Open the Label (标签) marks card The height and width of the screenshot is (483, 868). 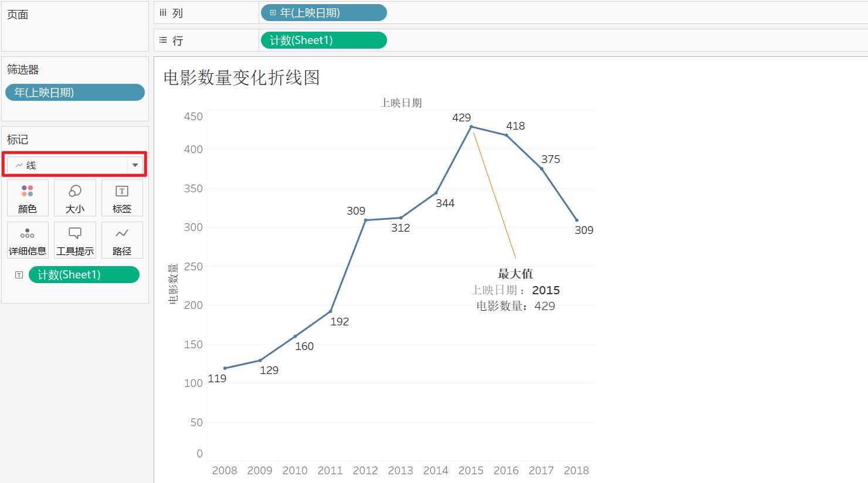coord(122,198)
